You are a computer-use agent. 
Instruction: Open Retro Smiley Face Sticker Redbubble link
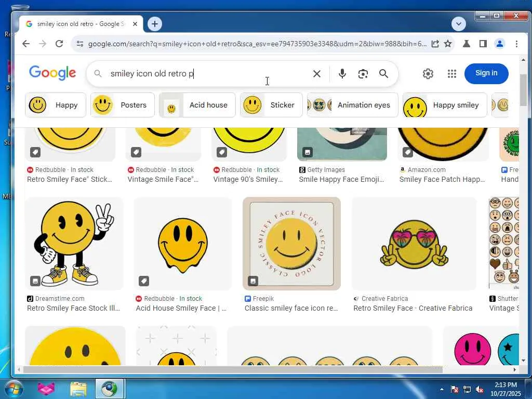(70, 179)
